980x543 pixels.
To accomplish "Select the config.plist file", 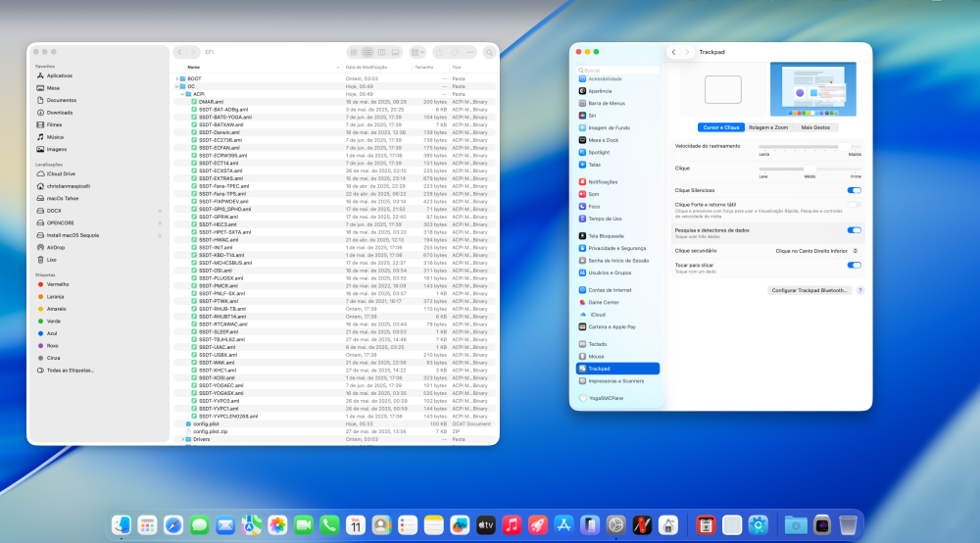I will [334, 424].
